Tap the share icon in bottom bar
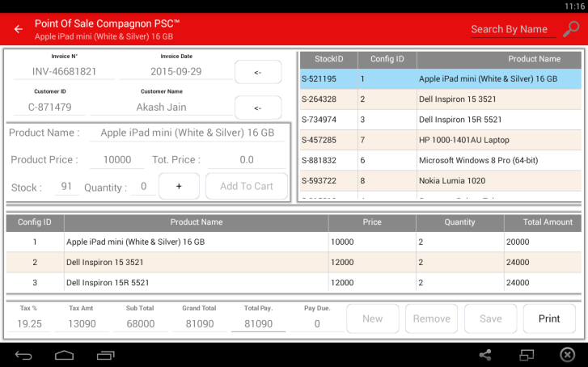This screenshot has height=367, width=588. point(485,355)
